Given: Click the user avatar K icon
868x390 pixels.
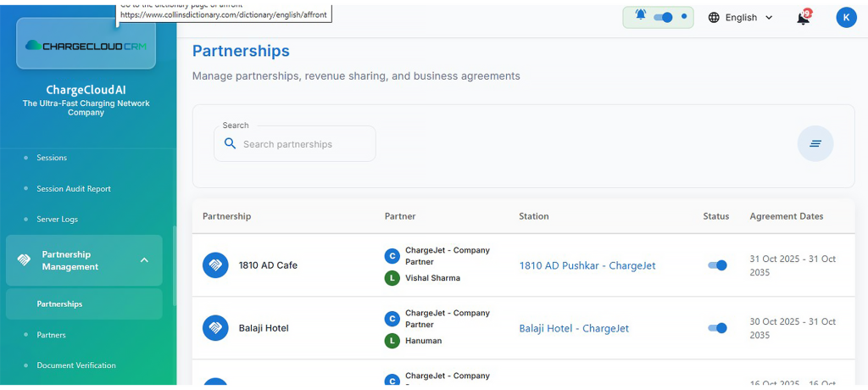Looking at the screenshot, I should 846,17.
